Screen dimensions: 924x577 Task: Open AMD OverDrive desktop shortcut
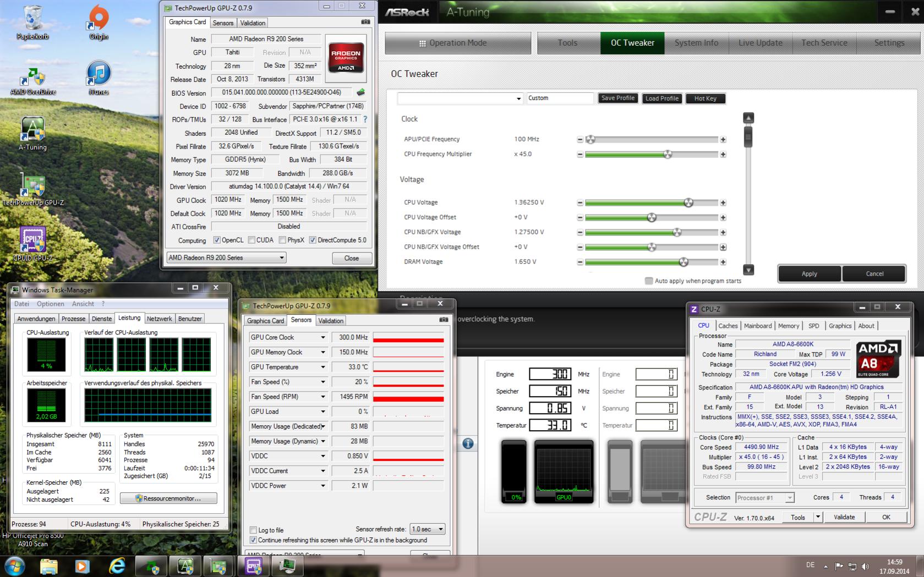tap(33, 80)
